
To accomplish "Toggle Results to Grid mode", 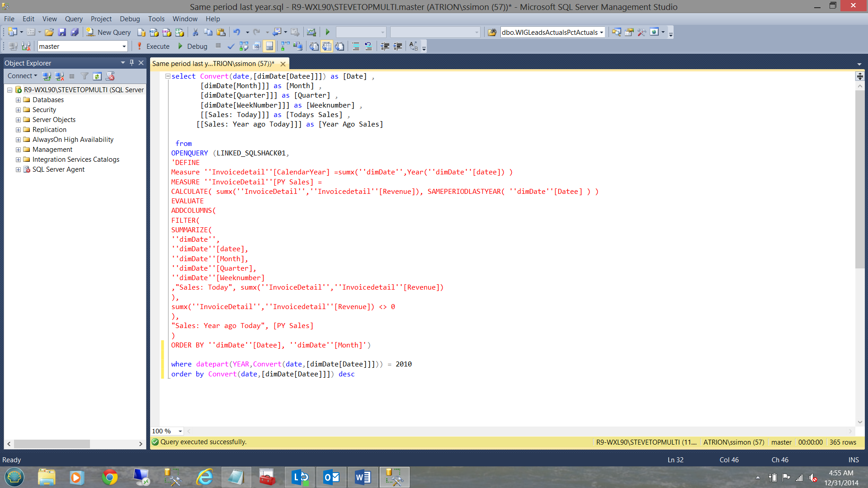I will coord(327,46).
